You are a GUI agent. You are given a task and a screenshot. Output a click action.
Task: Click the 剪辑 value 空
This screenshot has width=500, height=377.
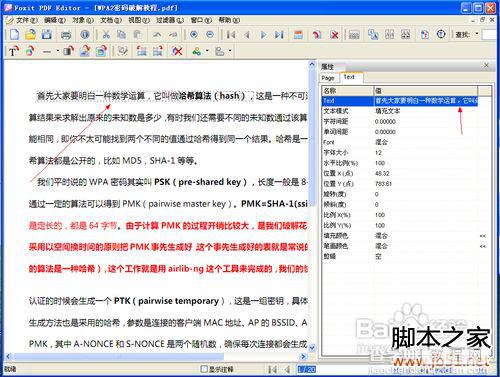coord(378,256)
